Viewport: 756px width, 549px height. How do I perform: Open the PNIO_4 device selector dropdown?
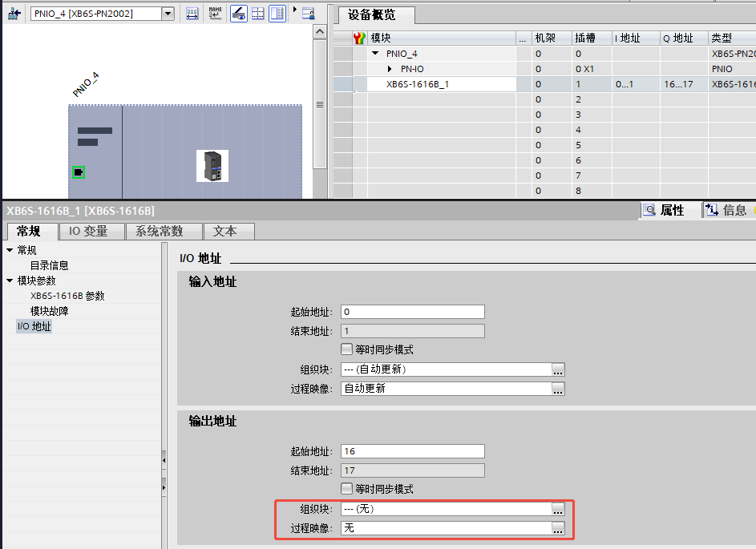167,14
